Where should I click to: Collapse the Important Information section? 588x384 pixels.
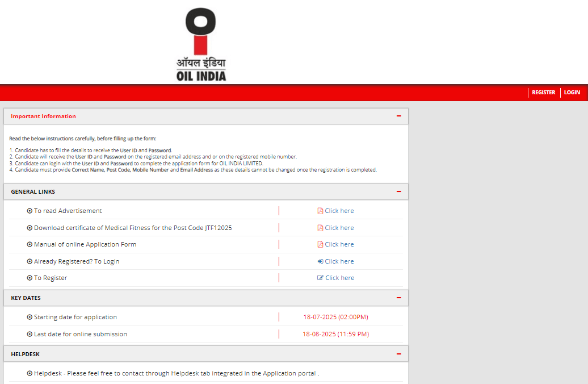398,116
